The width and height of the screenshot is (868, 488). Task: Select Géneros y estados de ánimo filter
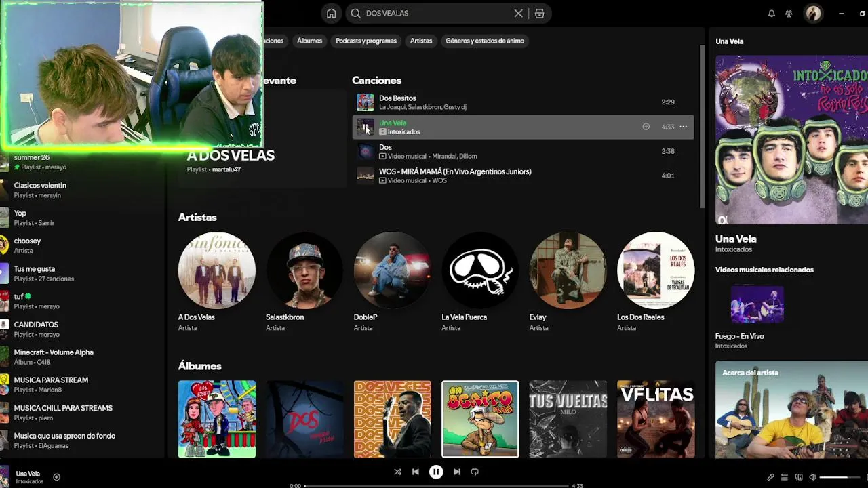[485, 41]
